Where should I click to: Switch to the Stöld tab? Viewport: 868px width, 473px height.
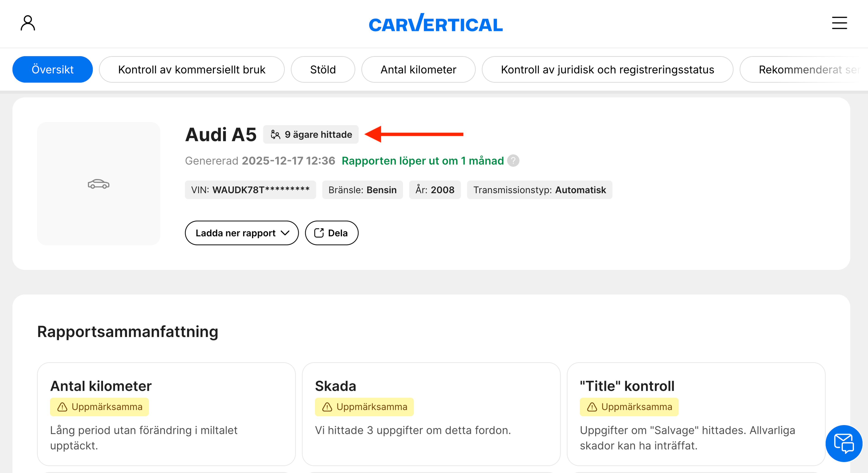click(323, 69)
